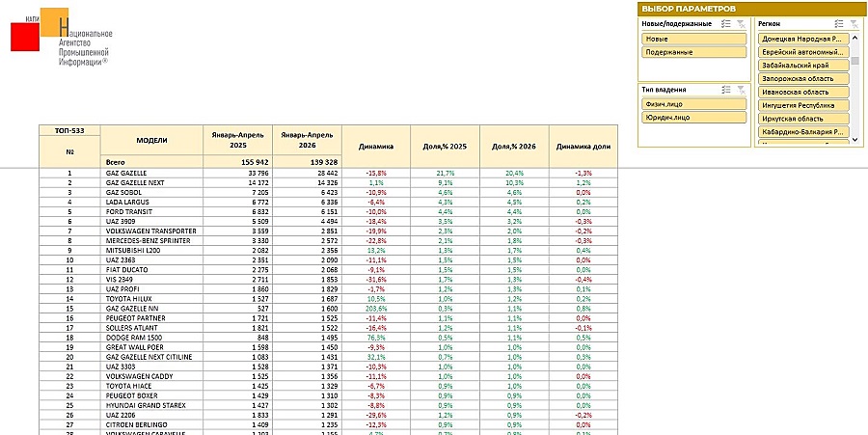The width and height of the screenshot is (868, 435).
Task: Filter by Иркутская область region
Action: [803, 119]
